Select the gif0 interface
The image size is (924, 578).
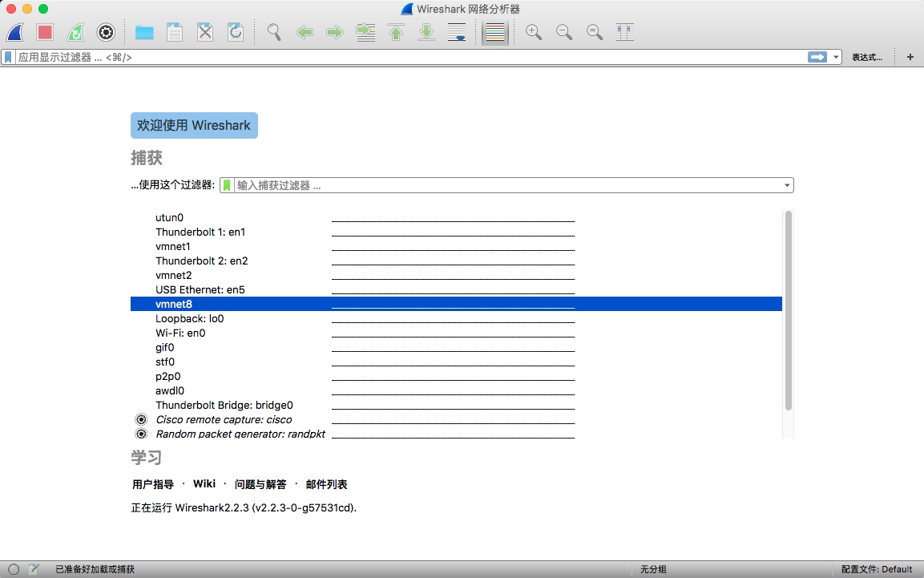point(456,348)
